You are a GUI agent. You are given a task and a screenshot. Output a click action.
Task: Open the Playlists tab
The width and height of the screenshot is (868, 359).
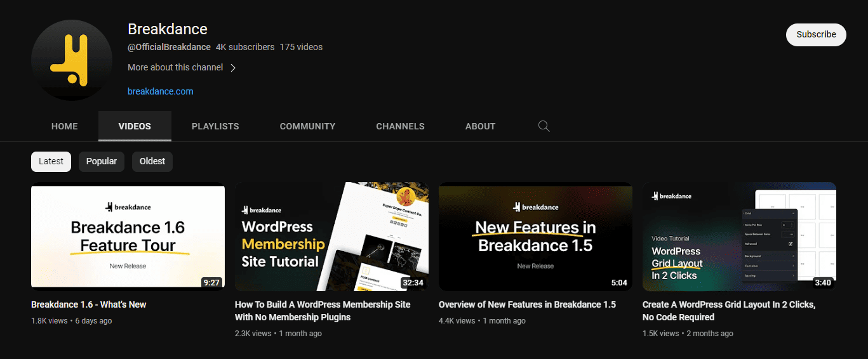coord(215,126)
